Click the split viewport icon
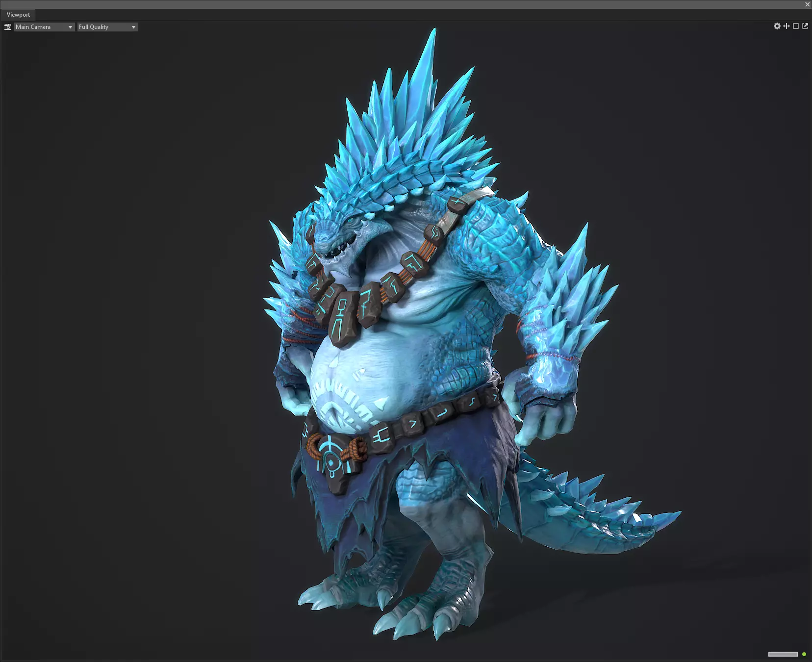 point(787,26)
